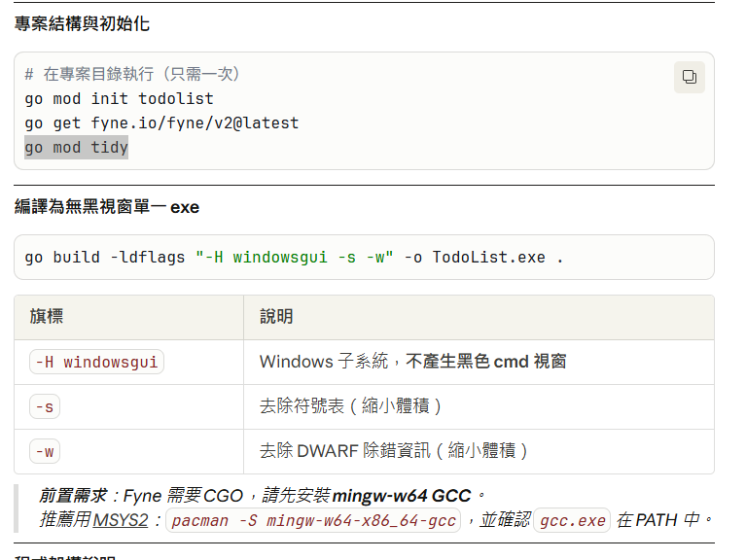Viewport: 746px width, 560px height.
Task: Click the "編譯為無黑視窗單一 exe" heading
Action: click(107, 207)
